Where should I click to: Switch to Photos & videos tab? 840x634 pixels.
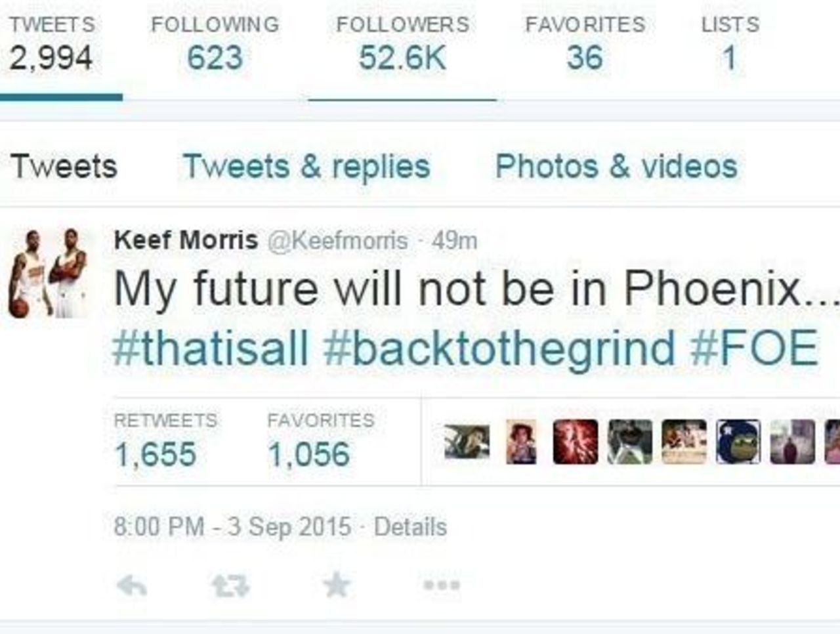point(616,166)
